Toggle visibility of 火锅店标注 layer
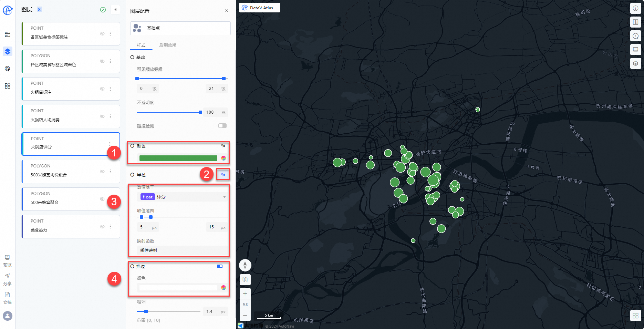 (x=102, y=89)
